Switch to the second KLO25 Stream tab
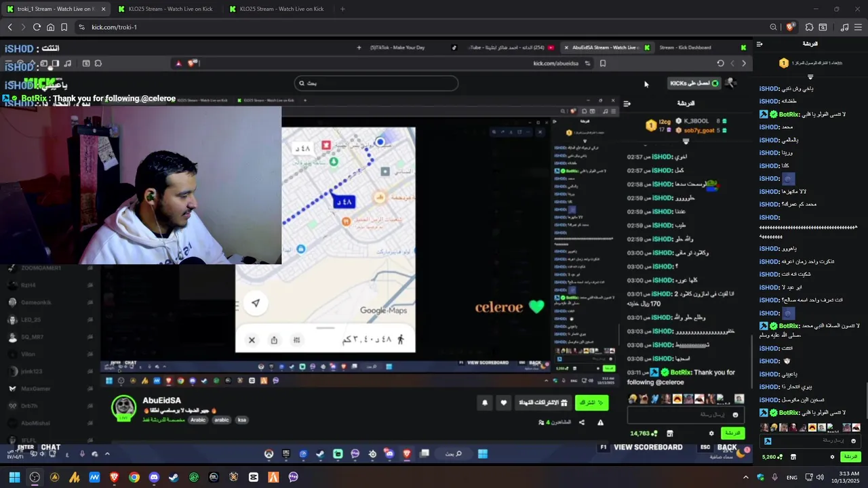 [x=164, y=9]
